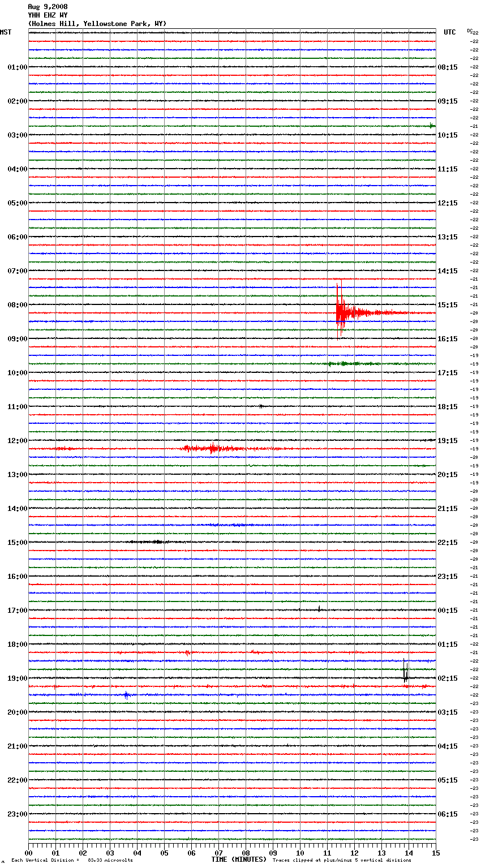481x868 pixels.
Task: Click the 04:15 UTC time label
Action: [x=448, y=746]
